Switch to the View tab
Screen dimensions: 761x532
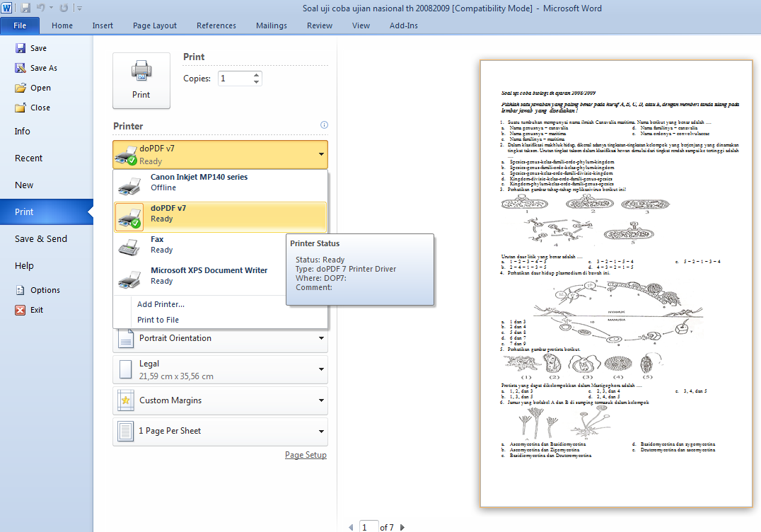(361, 25)
